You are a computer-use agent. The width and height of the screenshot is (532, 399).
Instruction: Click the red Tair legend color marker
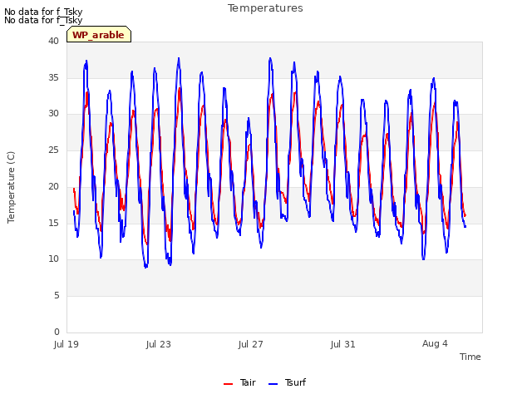[228, 384]
